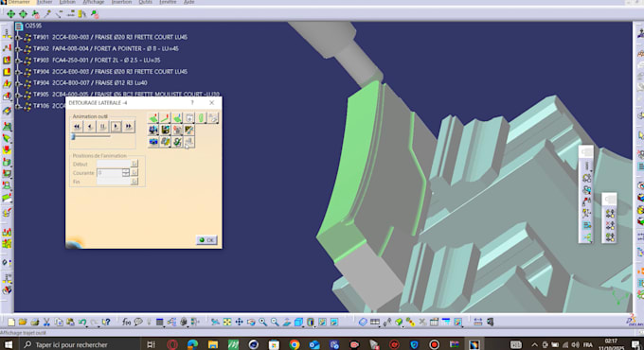Viewport: 644px width, 350px height.
Task: Open Opera browser from the taskbar
Action: pyautogui.click(x=172, y=344)
